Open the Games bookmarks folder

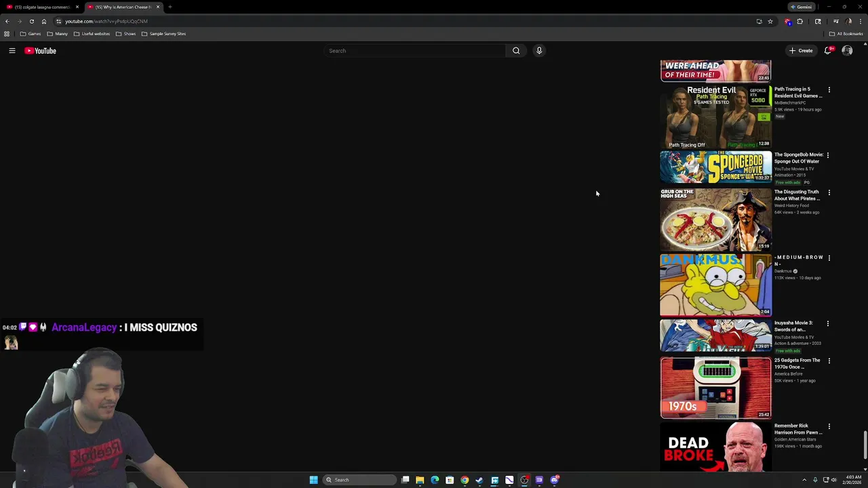[x=31, y=34]
